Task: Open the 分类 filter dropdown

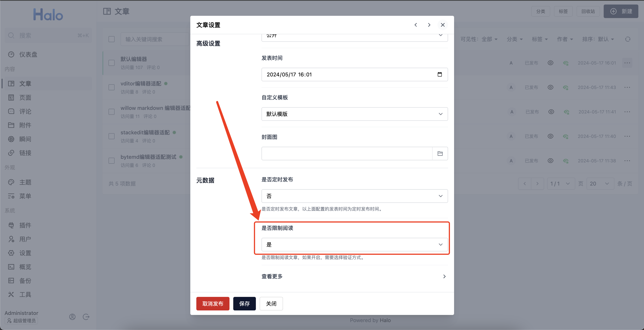Action: pos(515,39)
